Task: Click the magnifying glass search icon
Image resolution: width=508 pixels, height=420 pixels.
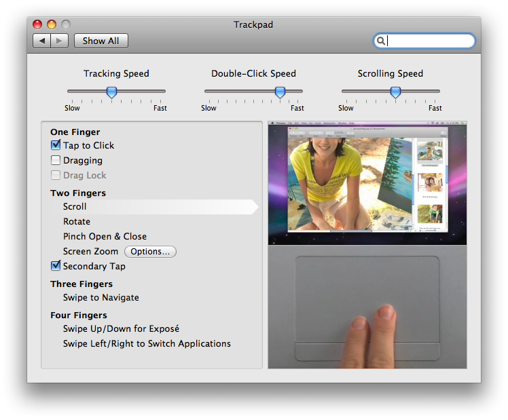Action: (381, 41)
